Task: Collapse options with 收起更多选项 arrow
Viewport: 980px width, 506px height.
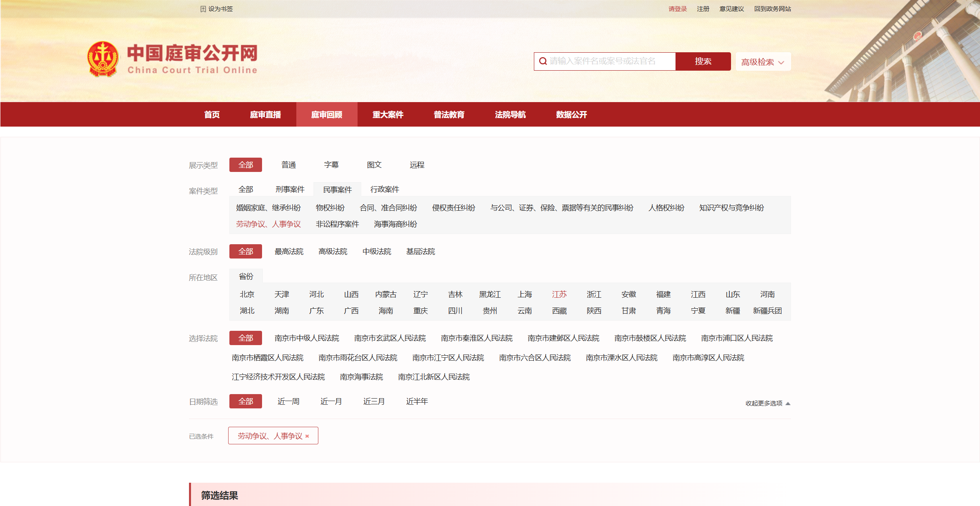Action: [x=788, y=403]
